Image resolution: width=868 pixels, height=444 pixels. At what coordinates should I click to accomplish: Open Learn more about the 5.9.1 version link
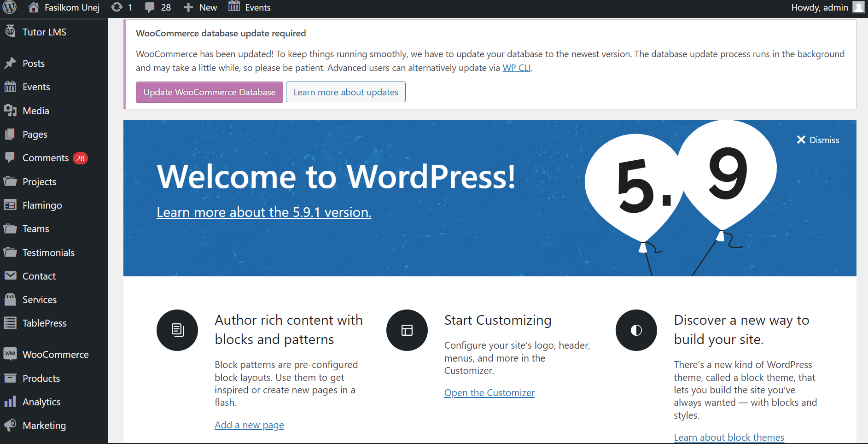point(264,212)
